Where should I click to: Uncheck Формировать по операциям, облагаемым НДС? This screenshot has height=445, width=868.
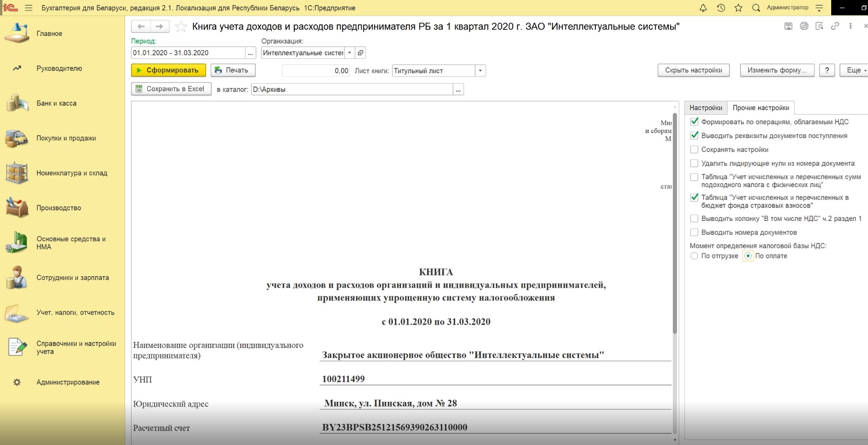pyautogui.click(x=694, y=122)
